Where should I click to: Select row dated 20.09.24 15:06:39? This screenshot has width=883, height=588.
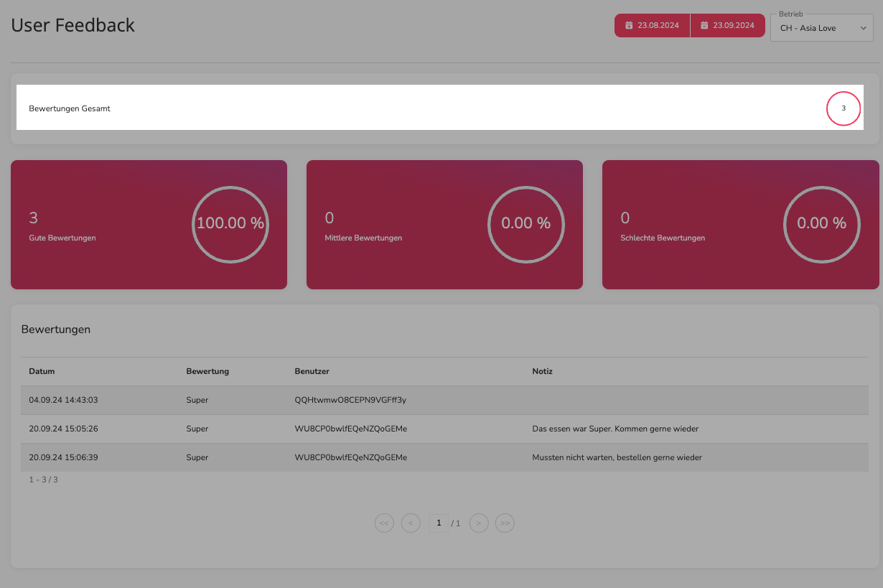444,457
